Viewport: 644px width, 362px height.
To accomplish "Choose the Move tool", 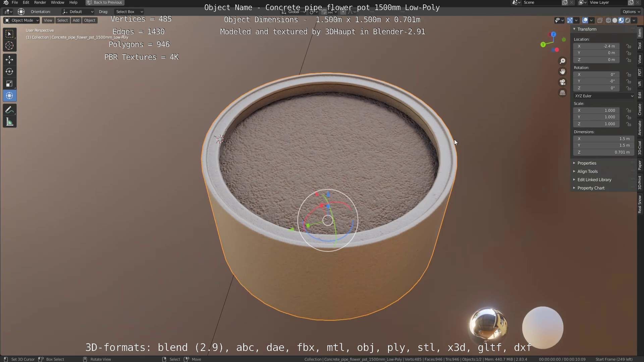I will (x=9, y=60).
